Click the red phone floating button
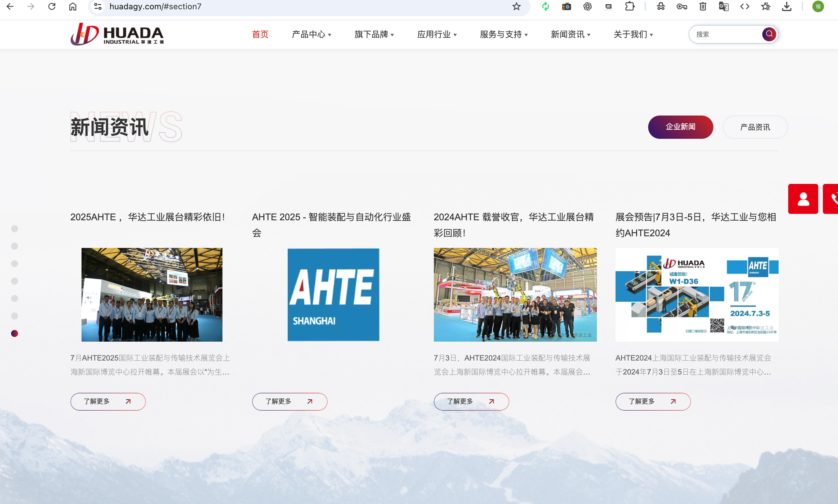Image resolution: width=838 pixels, height=504 pixels. coord(830,199)
